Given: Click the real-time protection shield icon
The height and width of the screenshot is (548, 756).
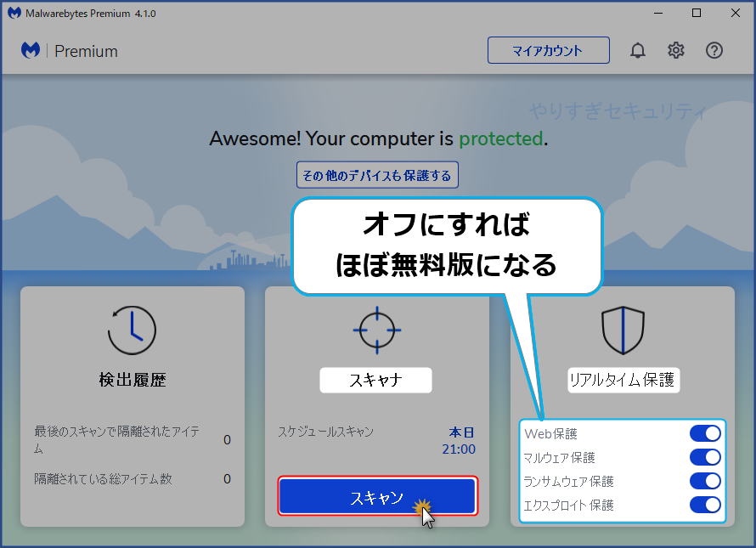Looking at the screenshot, I should coord(623,330).
